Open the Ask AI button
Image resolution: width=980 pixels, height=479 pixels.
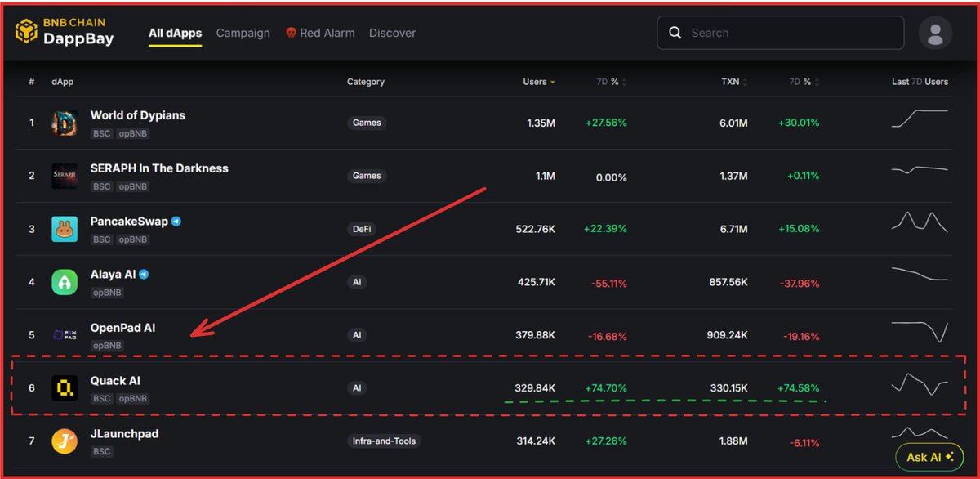click(x=929, y=458)
